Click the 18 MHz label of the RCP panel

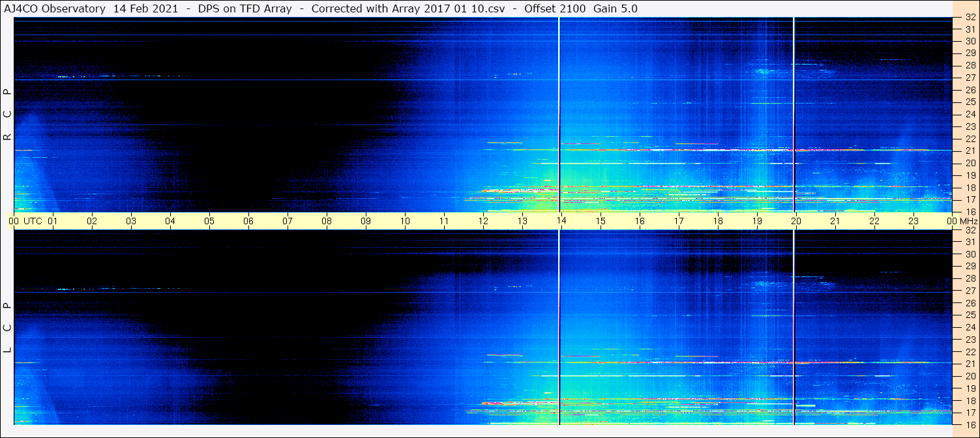click(x=970, y=187)
